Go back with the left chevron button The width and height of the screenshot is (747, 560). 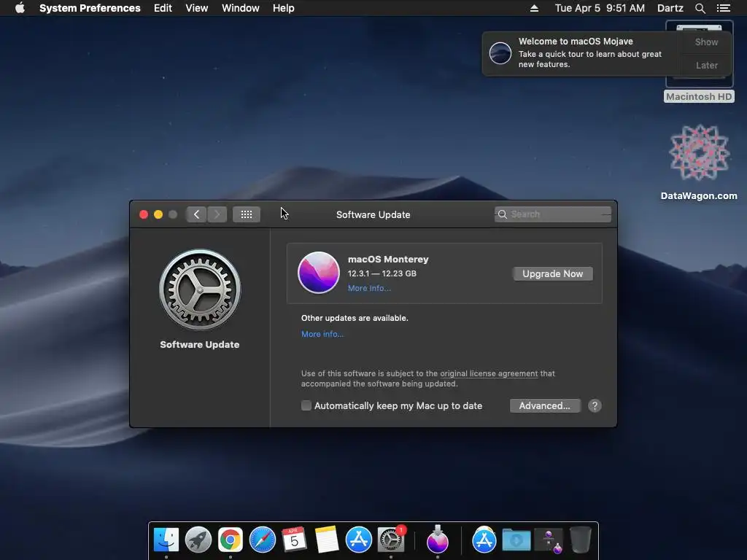196,214
